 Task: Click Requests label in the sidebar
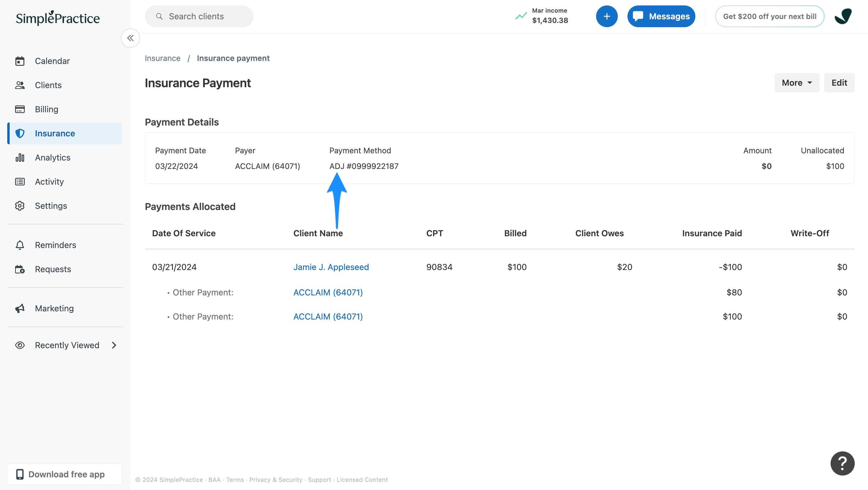click(x=53, y=269)
